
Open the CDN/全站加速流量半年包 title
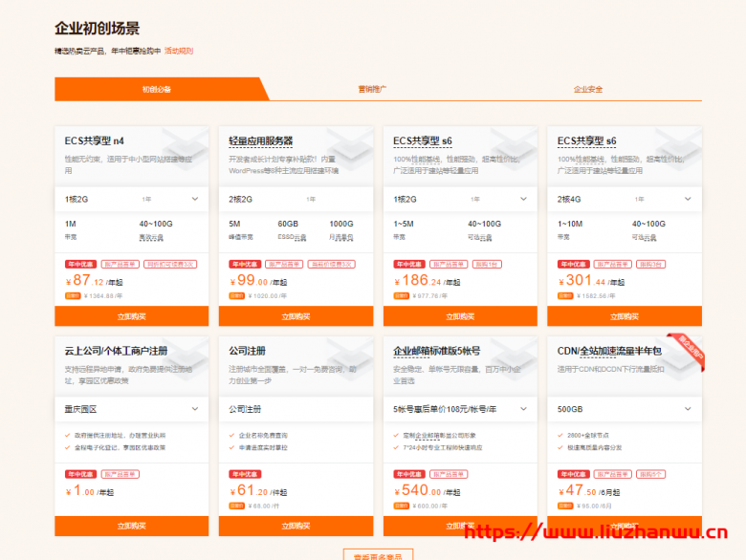(x=608, y=351)
